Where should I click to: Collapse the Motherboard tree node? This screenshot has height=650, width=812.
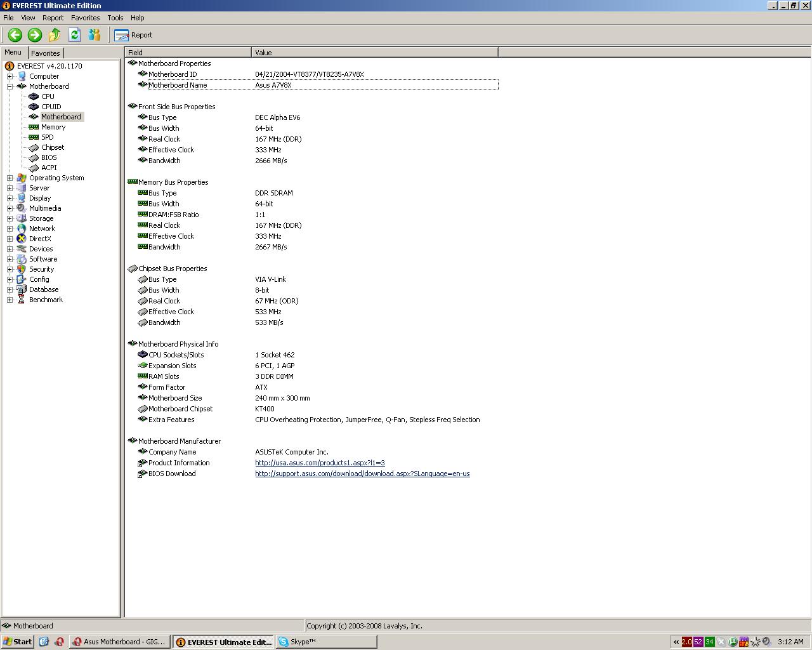click(10, 86)
